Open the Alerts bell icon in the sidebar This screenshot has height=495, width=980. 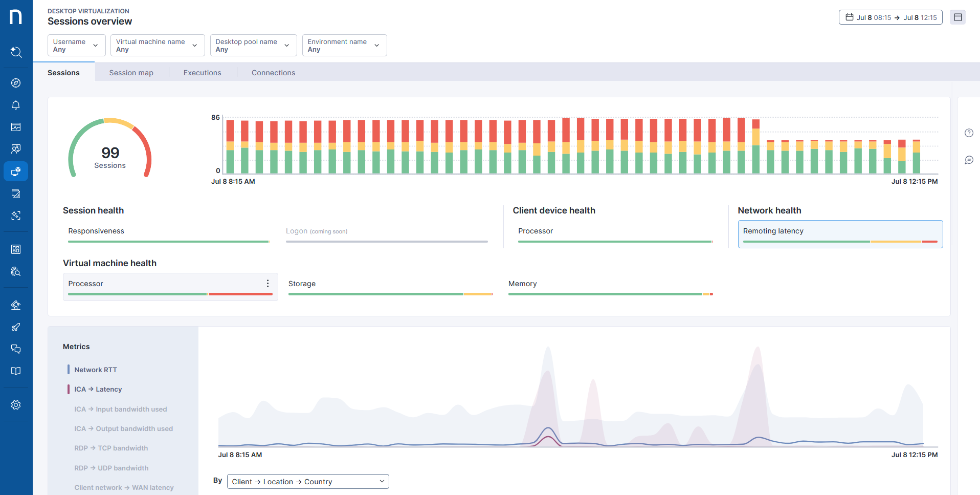pos(16,105)
